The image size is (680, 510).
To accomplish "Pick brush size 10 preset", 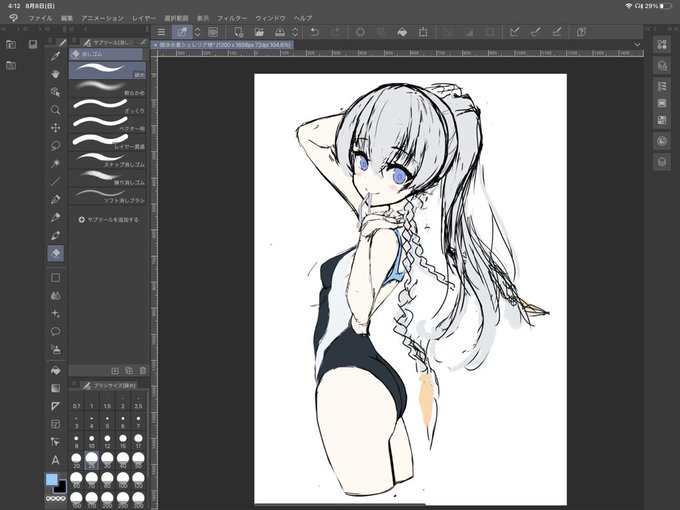I will tap(92, 441).
